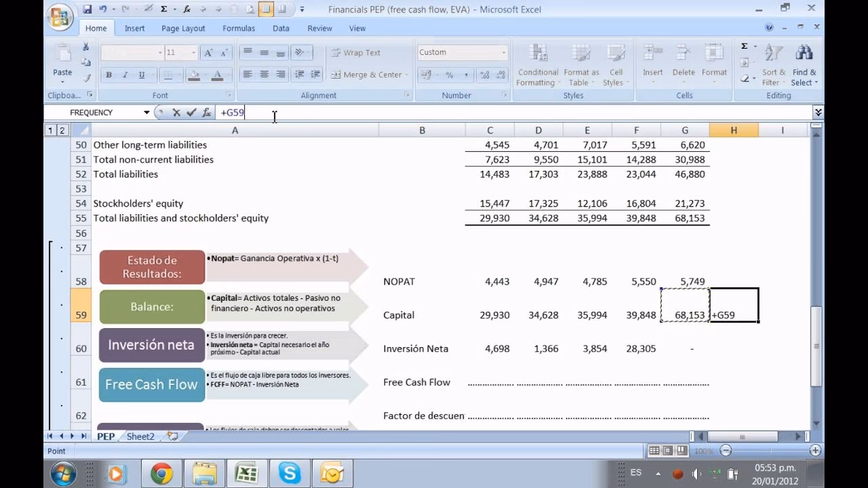Screen dimensions: 868x488
Task: Click the AutoSum sigma in the Editing group
Action: [745, 47]
